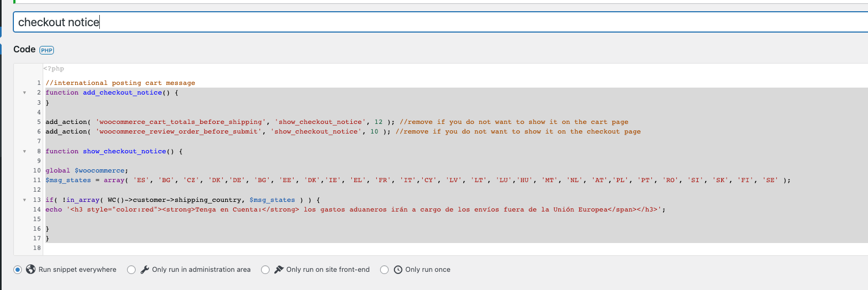
Task: Select Only run on site front-end radio
Action: pos(265,270)
